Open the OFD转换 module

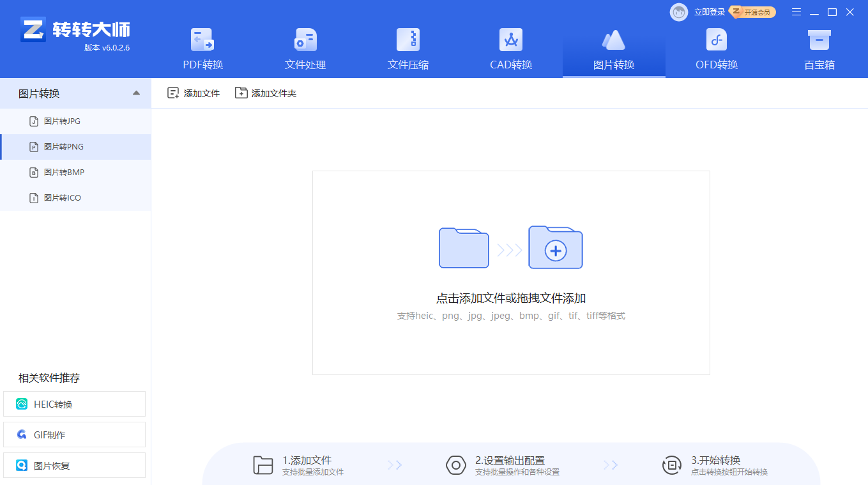point(716,49)
